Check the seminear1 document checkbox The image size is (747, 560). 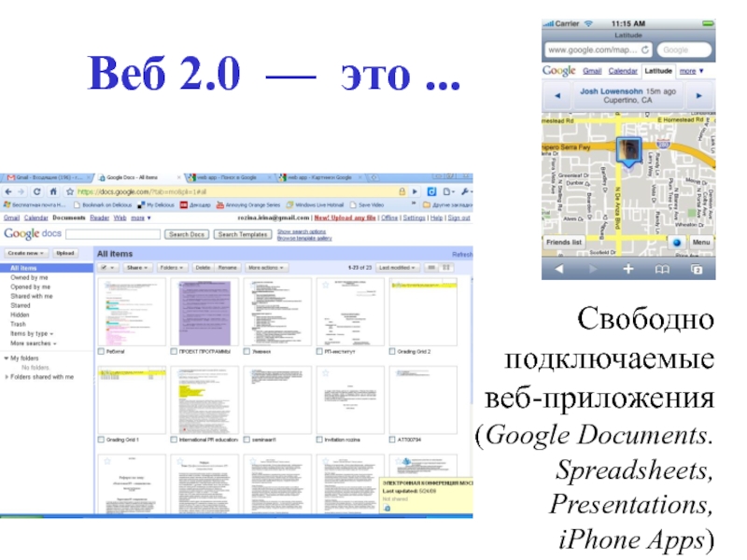247,440
